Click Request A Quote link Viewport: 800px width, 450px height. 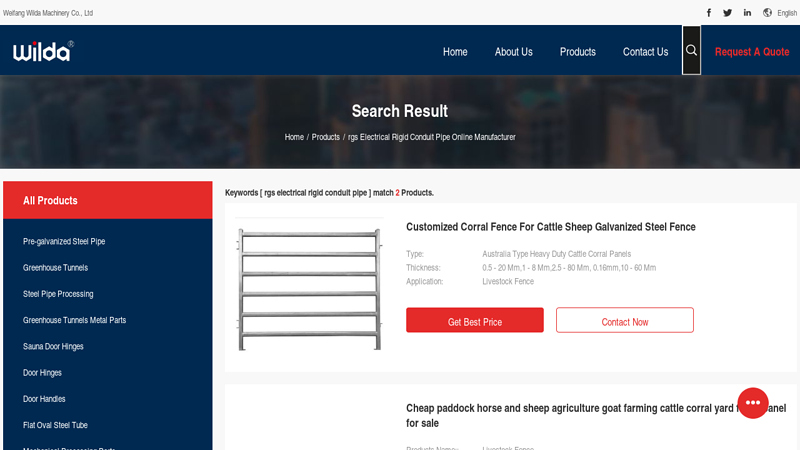click(x=751, y=52)
